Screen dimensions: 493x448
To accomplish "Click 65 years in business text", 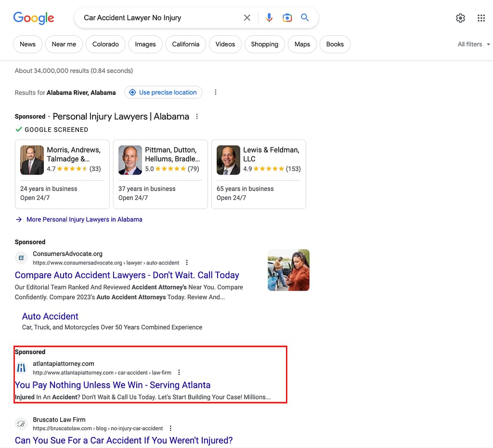I will click(245, 189).
